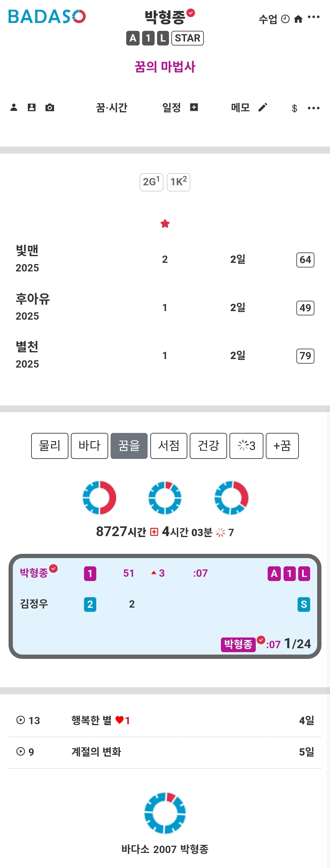Select the 2G filter badge
Screen dimensions: 330x868
(151, 182)
